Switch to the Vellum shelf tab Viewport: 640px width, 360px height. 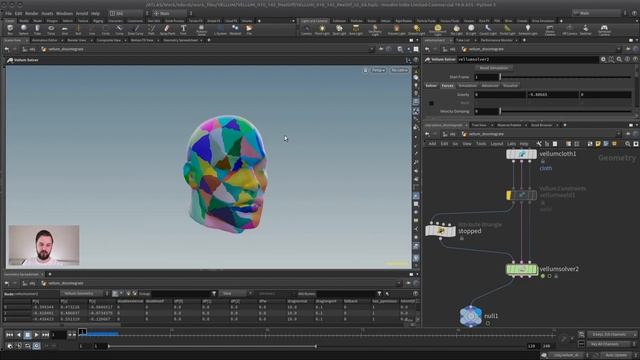[x=385, y=20]
